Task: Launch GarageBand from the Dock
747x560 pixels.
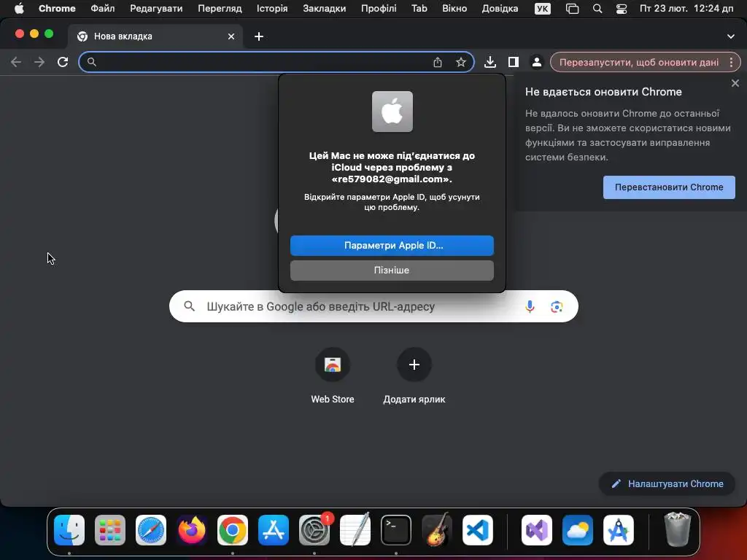Action: (x=437, y=530)
